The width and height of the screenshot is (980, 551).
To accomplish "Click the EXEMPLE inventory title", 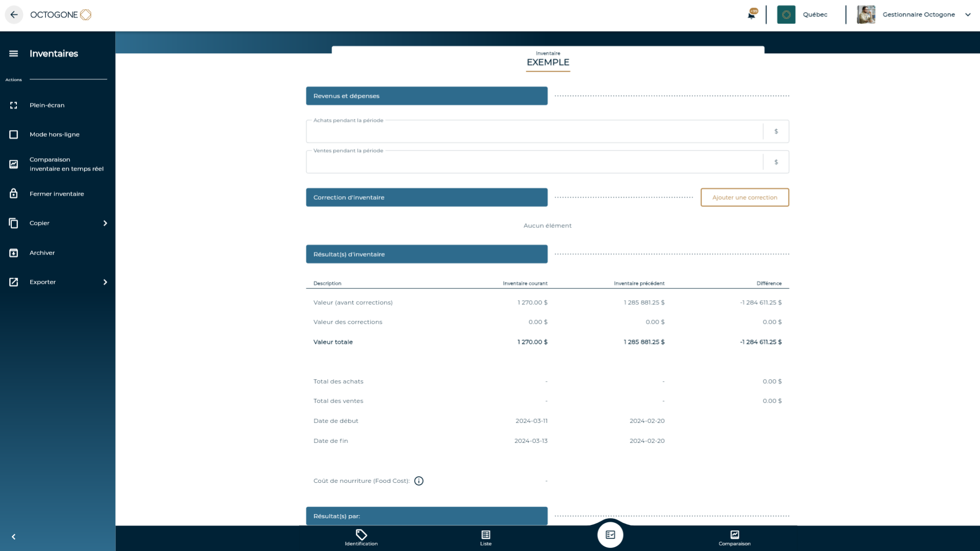I will tap(548, 62).
